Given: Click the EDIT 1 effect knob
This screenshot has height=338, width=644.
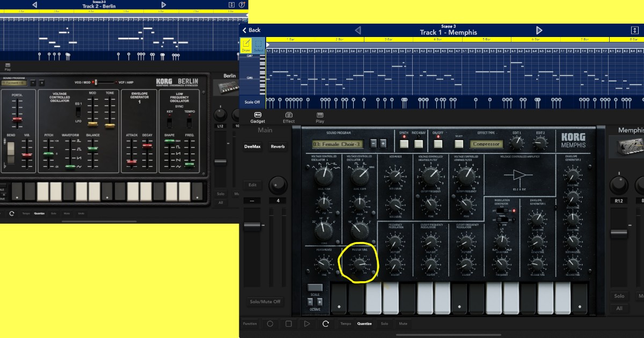Looking at the screenshot, I should (x=516, y=143).
